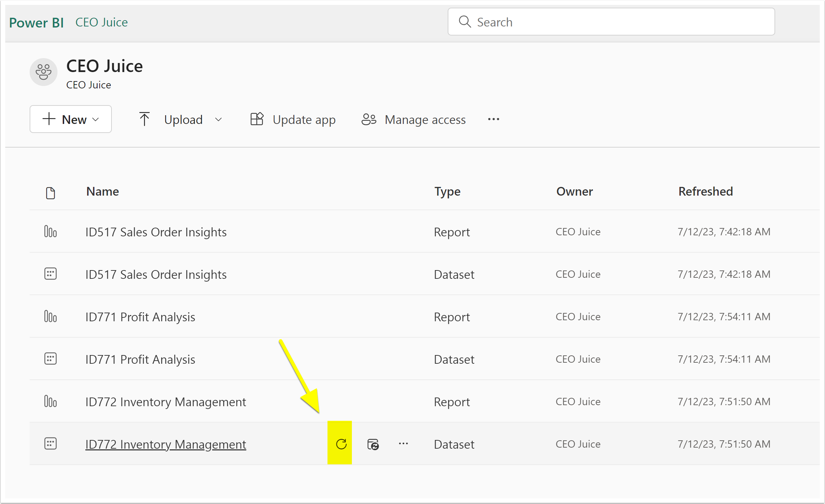The height and width of the screenshot is (504, 825).
Task: Click the report icon for ID772 Inventory Management
Action: (51, 401)
